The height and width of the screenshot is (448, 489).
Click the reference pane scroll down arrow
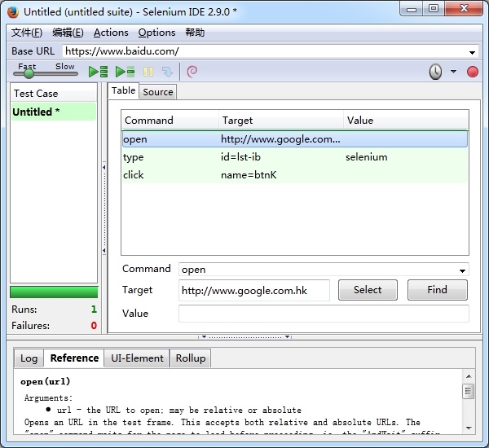coord(469,428)
